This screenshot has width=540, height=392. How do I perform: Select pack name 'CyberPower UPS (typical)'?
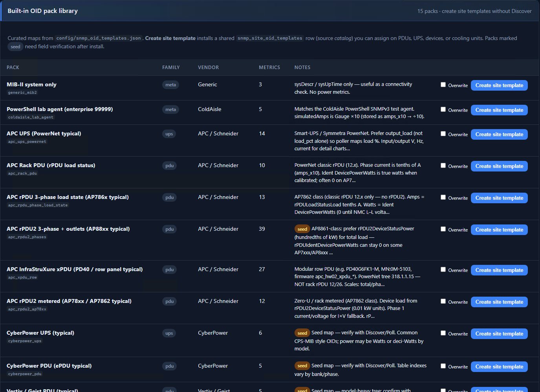(40, 333)
